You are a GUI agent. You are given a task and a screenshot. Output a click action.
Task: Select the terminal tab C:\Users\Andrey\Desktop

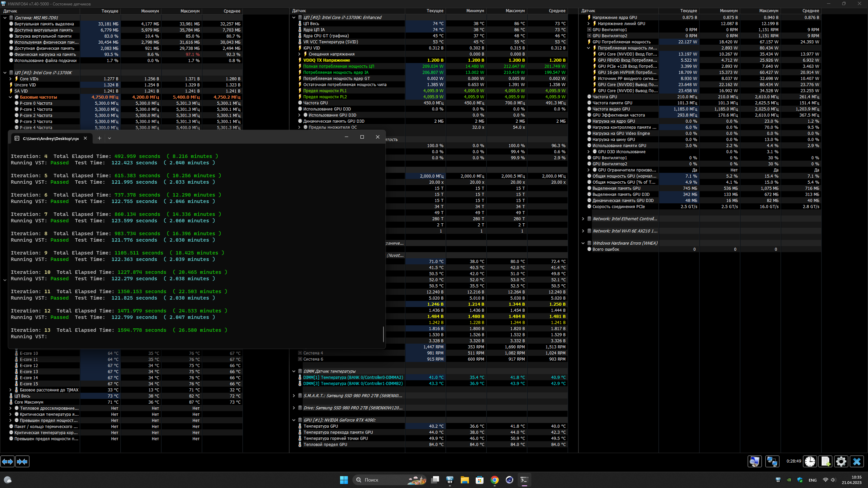pyautogui.click(x=50, y=138)
